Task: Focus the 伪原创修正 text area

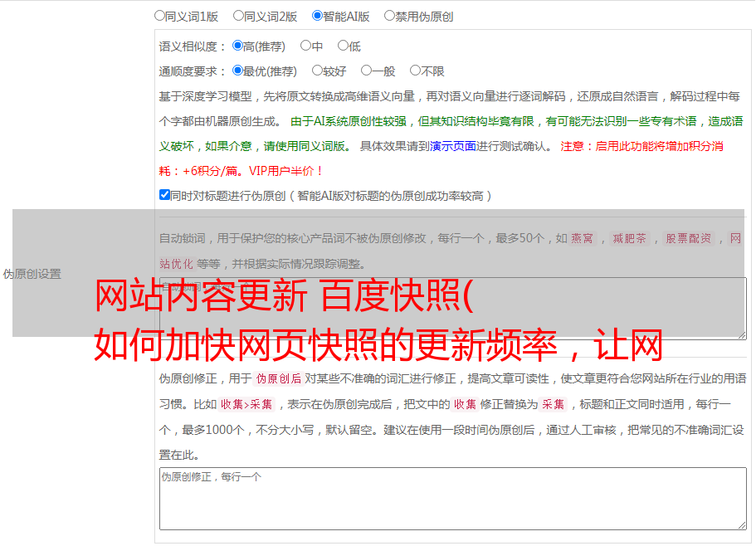Action: tap(452, 498)
